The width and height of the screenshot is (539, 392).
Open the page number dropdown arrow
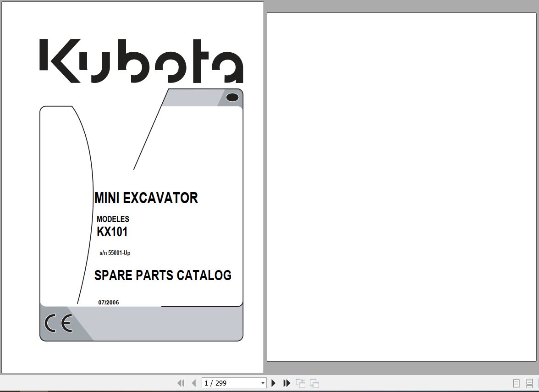click(x=263, y=383)
